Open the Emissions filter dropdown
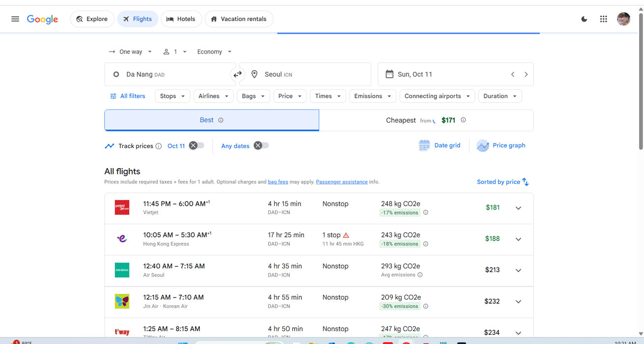 pos(373,96)
